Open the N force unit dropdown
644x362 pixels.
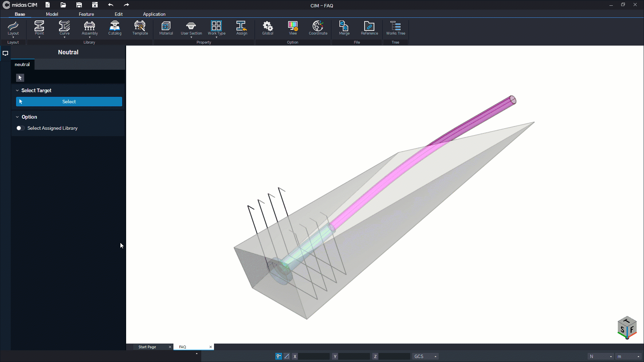601,356
